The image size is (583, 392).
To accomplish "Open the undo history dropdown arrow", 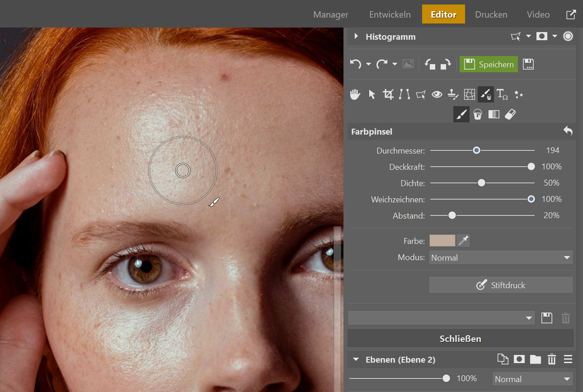I will coord(368,65).
